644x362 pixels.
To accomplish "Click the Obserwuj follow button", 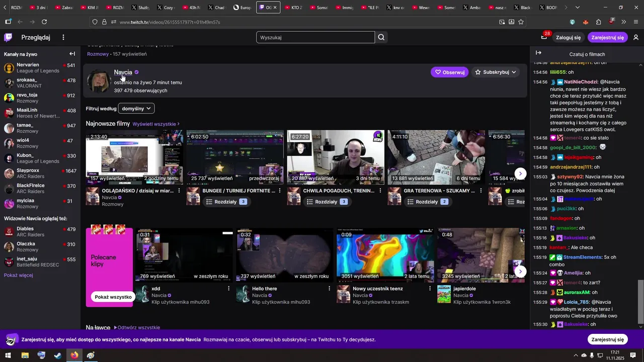I will click(449, 72).
